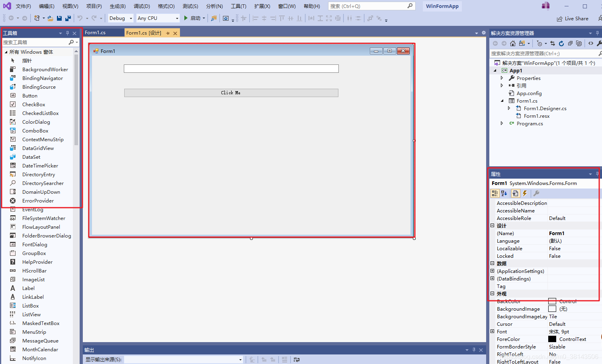The image size is (602, 364).
Task: Click the BackColor Control color swatch
Action: (x=552, y=302)
